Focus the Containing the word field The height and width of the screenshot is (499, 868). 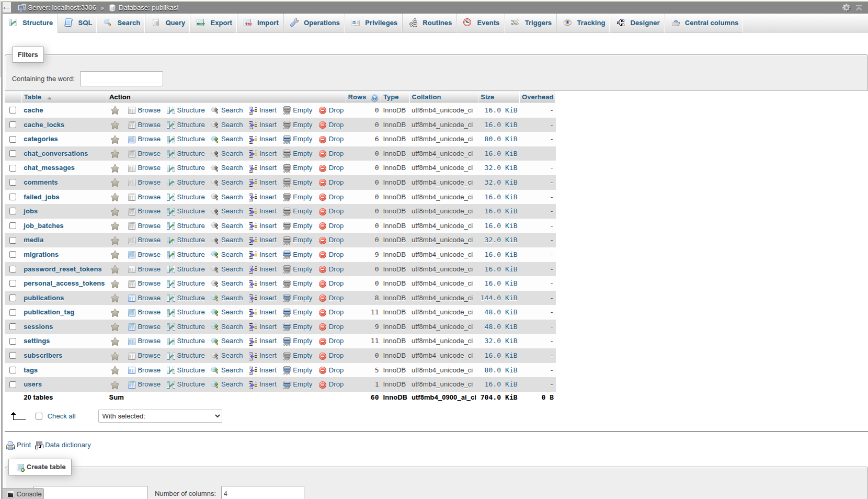click(121, 79)
